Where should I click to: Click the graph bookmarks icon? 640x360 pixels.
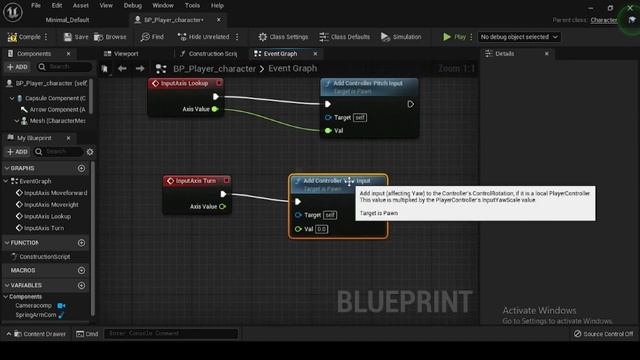pyautogui.click(x=105, y=69)
